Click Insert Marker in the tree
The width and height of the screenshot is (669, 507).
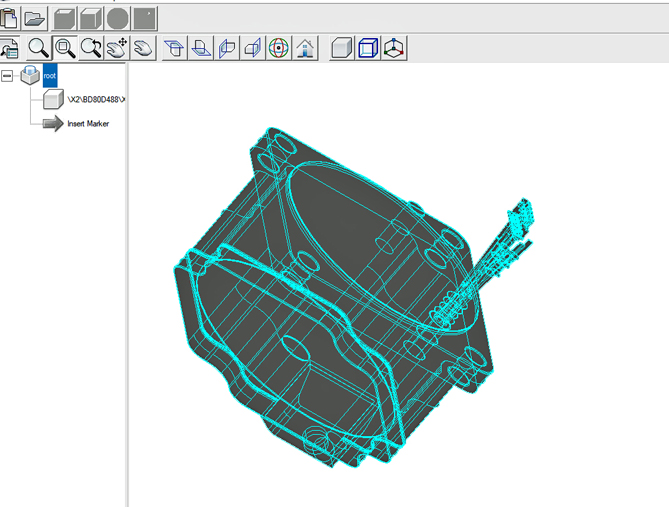[88, 124]
